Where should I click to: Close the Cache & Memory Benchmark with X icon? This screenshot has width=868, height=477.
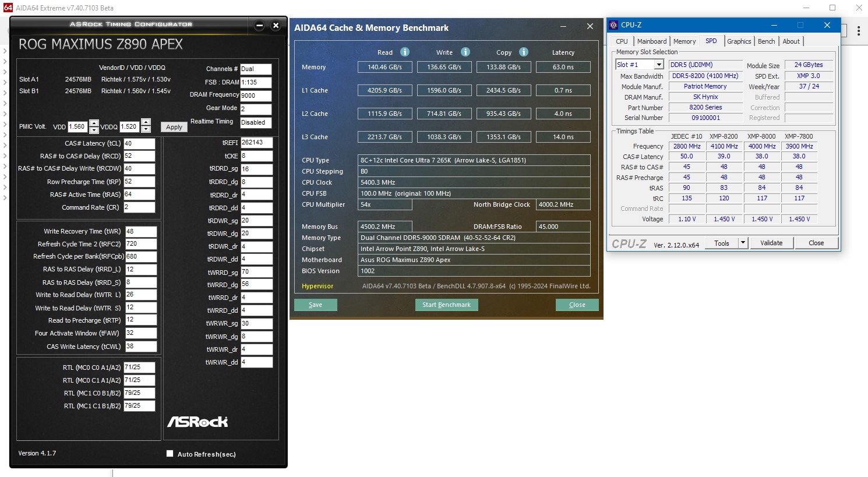pyautogui.click(x=590, y=26)
